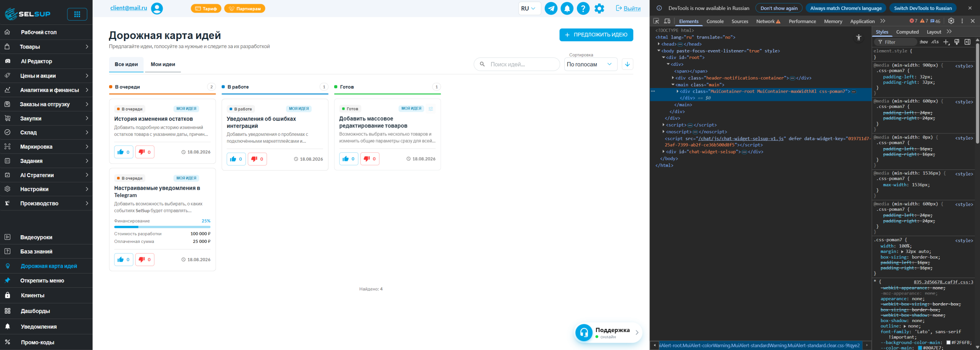Open the DevTools Sources tab

click(x=740, y=21)
